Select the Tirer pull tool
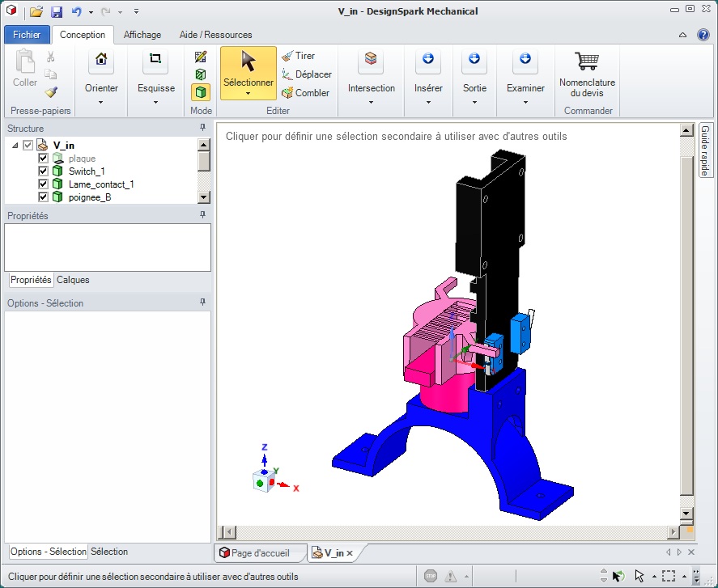 [299, 56]
